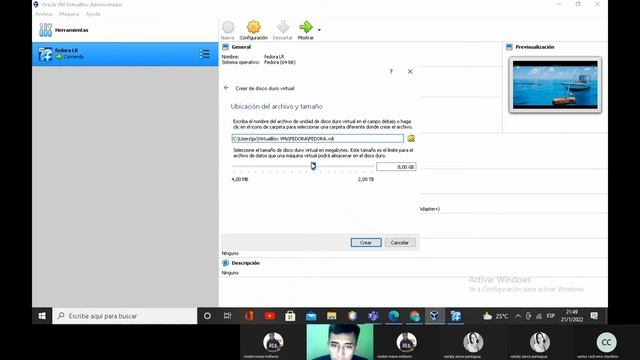Click the 25°C weather widget on taskbar
Screen dimensions: 640x360
pos(496,316)
